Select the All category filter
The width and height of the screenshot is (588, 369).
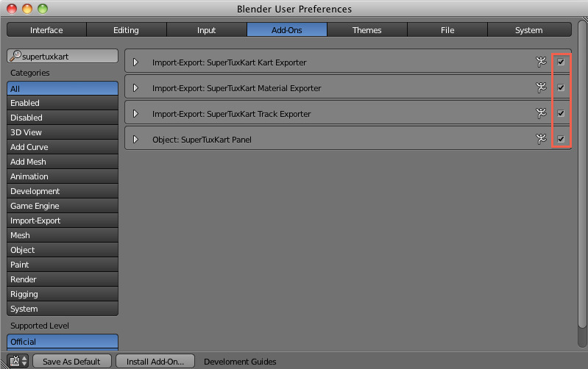pyautogui.click(x=63, y=88)
